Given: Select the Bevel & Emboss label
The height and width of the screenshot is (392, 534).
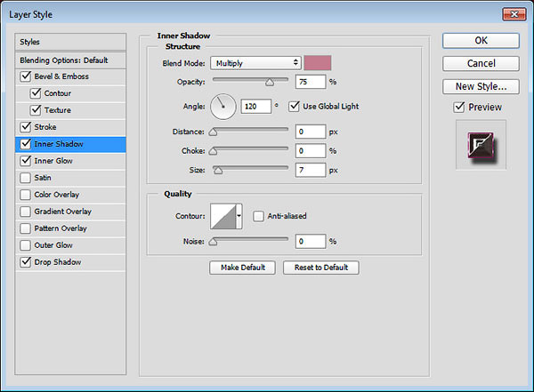Looking at the screenshot, I should point(61,76).
